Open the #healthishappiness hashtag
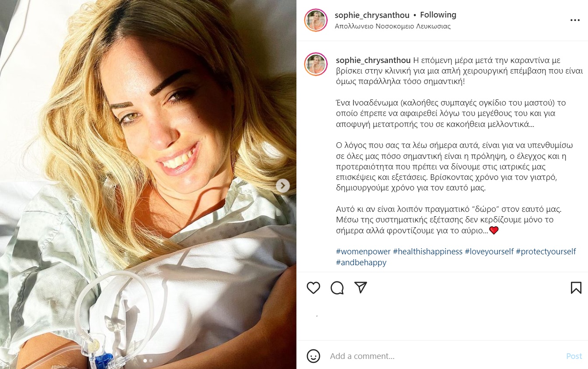This screenshot has width=588, height=369. (428, 252)
